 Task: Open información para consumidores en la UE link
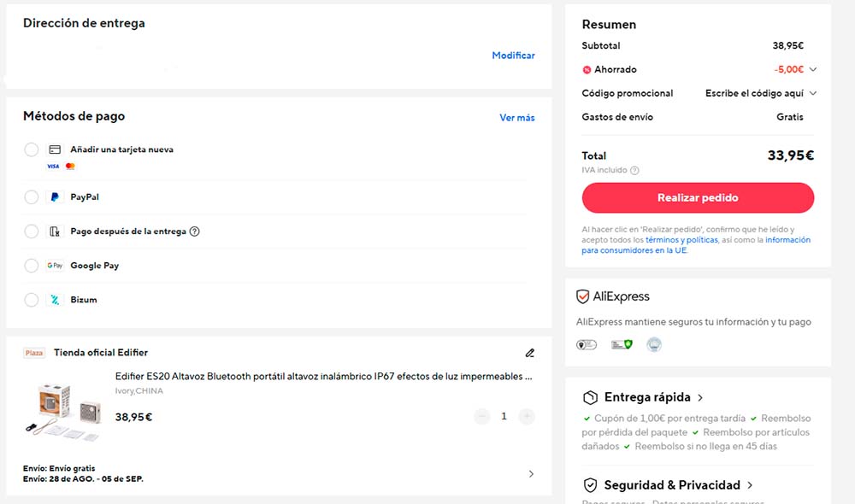pyautogui.click(x=696, y=245)
